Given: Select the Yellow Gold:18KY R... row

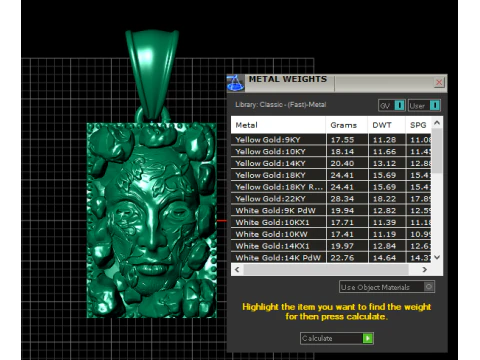Looking at the screenshot, I should 331,187.
